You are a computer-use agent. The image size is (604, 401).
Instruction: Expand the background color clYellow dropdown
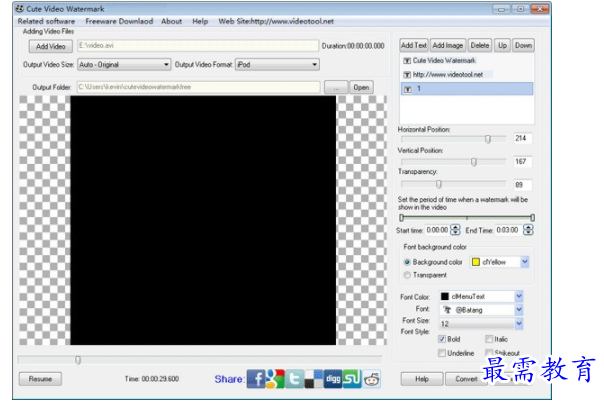pos(524,262)
